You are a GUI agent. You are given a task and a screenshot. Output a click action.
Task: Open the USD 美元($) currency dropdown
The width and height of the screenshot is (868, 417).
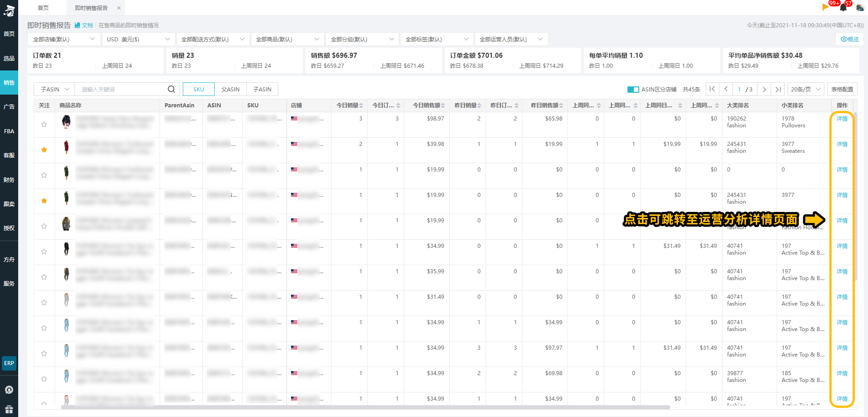pyautogui.click(x=138, y=39)
